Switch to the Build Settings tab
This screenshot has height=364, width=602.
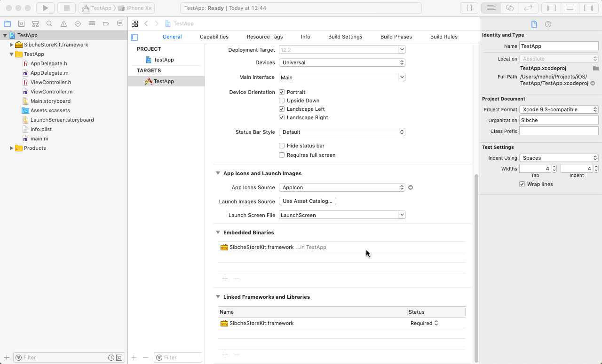click(x=345, y=37)
